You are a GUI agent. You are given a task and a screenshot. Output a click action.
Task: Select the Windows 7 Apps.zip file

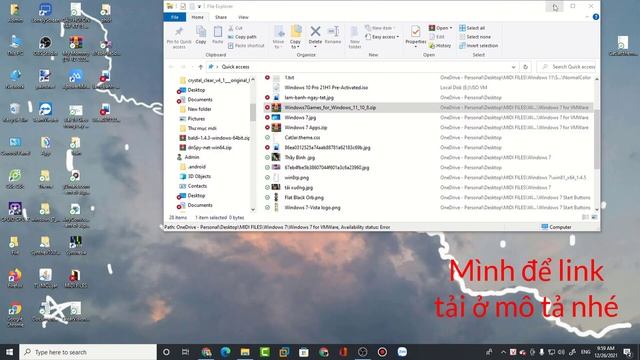click(428, 127)
